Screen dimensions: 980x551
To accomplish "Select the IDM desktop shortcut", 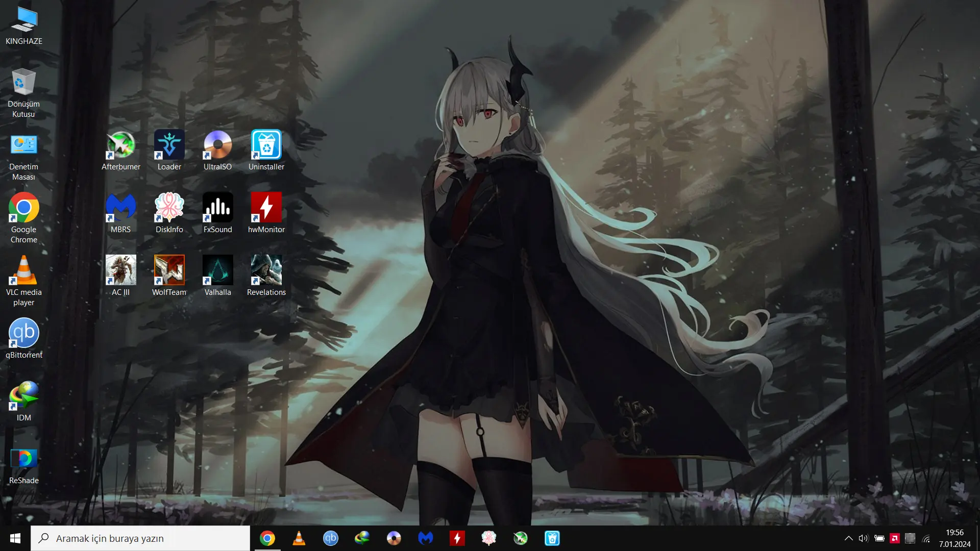I will [23, 402].
